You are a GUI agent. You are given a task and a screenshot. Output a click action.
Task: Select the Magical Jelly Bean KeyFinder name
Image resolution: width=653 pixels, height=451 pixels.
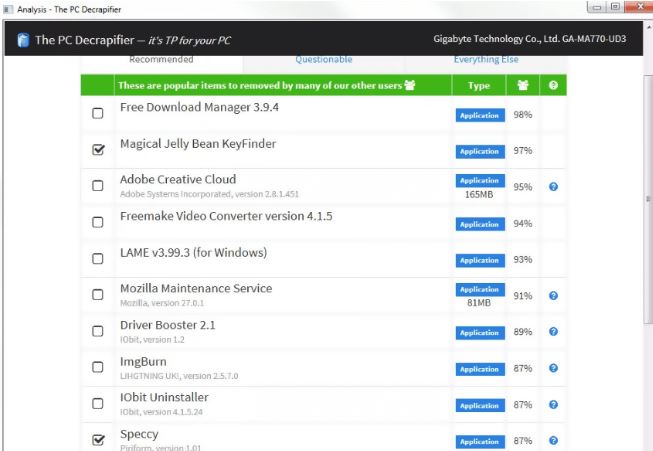198,144
